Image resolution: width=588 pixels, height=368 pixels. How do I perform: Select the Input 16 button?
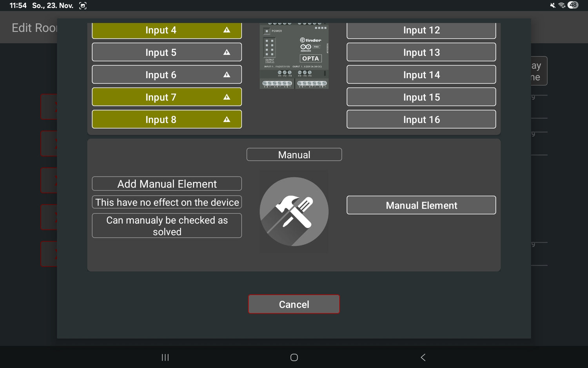pyautogui.click(x=421, y=119)
